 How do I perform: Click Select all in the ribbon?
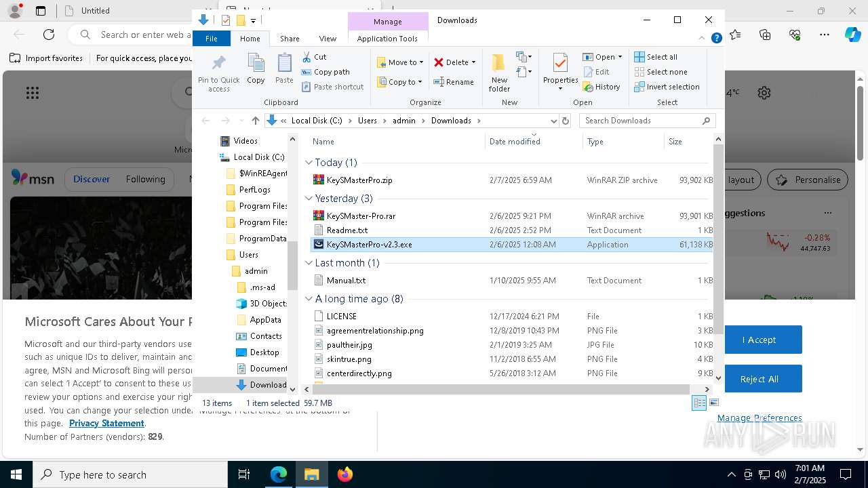point(656,57)
